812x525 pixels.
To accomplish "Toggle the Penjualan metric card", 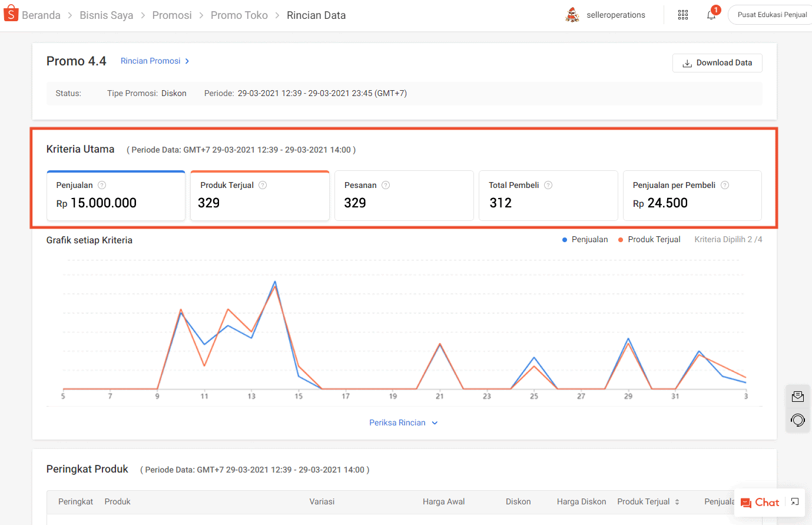I will pos(116,196).
